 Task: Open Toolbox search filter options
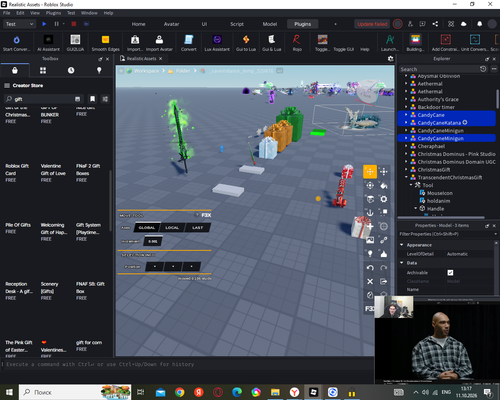(105, 99)
